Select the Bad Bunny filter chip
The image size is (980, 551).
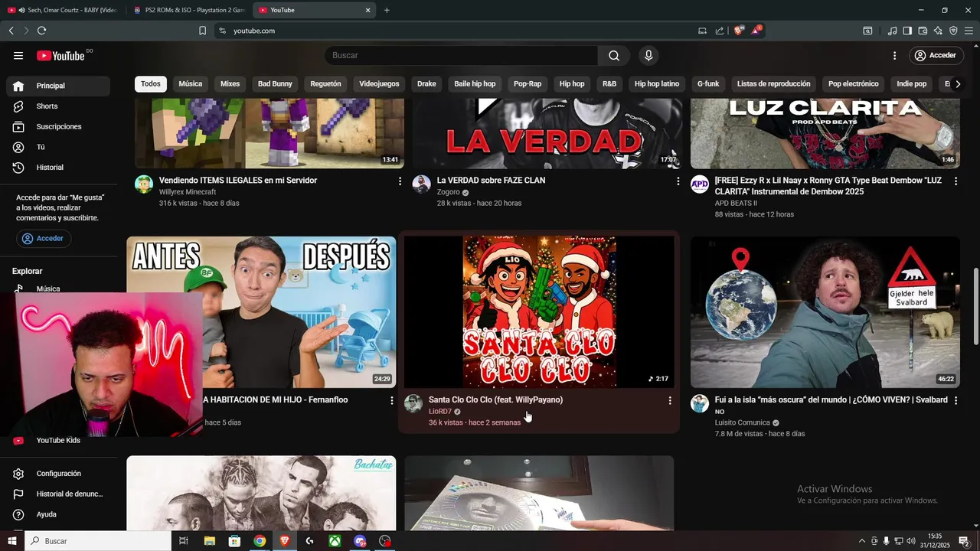275,84
